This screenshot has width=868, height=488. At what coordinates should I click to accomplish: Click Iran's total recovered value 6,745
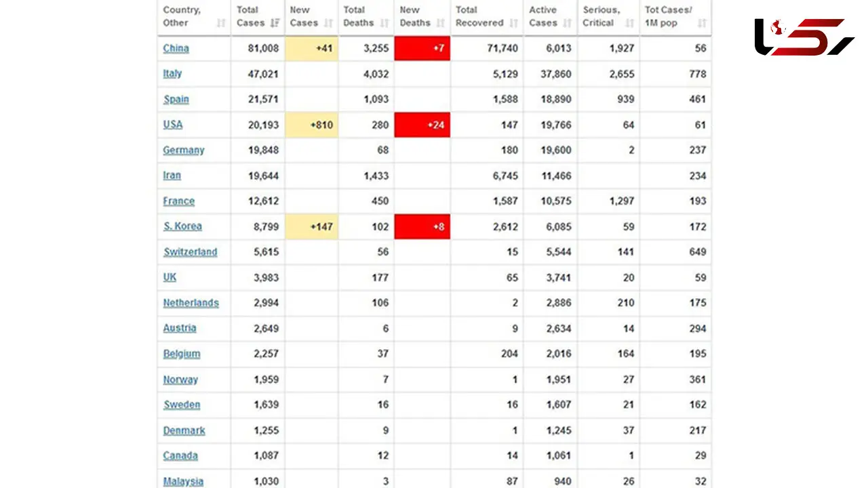click(x=505, y=176)
